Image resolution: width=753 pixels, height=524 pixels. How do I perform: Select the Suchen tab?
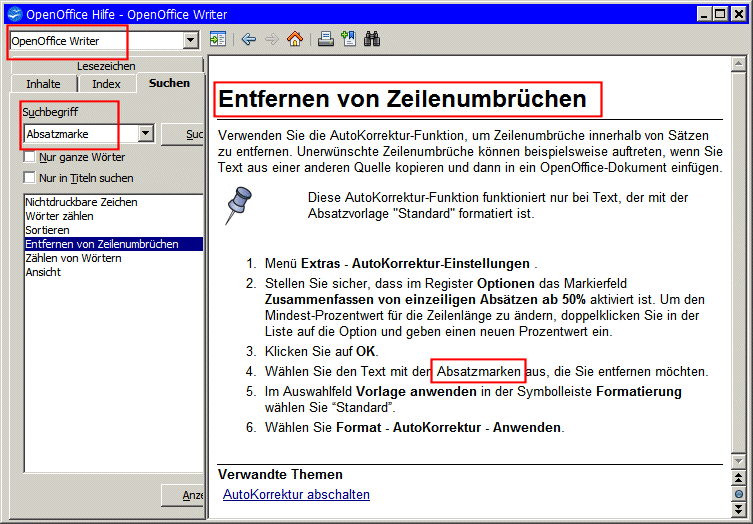point(169,83)
